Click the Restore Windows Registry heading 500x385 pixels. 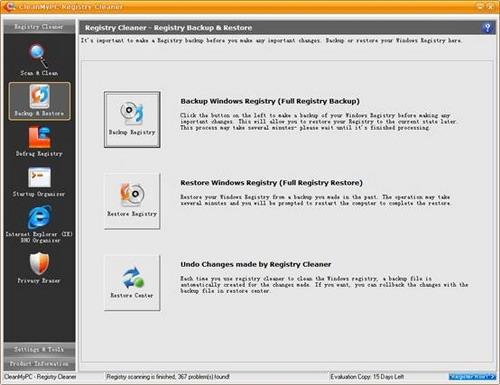tap(271, 183)
